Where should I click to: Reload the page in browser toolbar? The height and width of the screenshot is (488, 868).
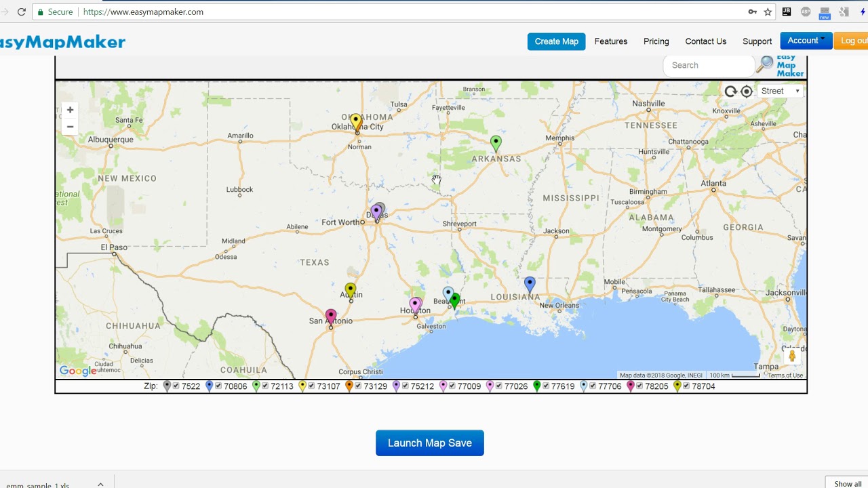pos(21,12)
